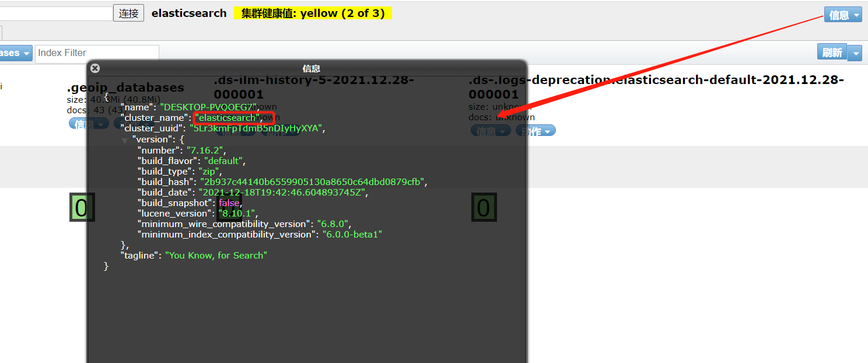This screenshot has height=363, width=868.
Task: Click the 刷新 refresh button
Action: [832, 53]
